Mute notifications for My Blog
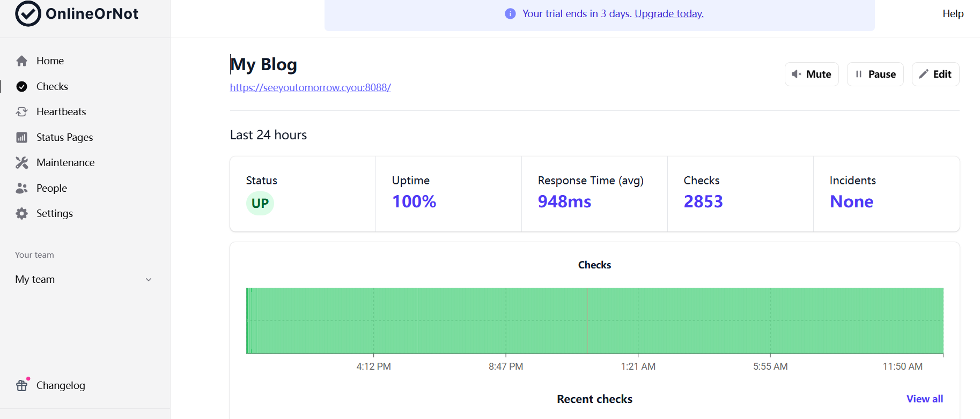This screenshot has height=419, width=980. click(x=811, y=74)
